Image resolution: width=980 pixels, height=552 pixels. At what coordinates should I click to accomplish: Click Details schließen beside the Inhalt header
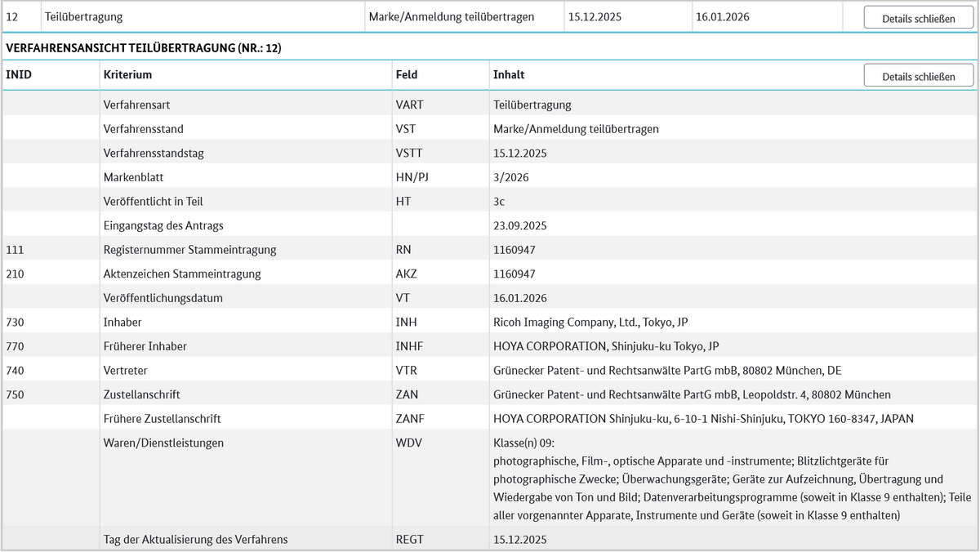click(919, 76)
